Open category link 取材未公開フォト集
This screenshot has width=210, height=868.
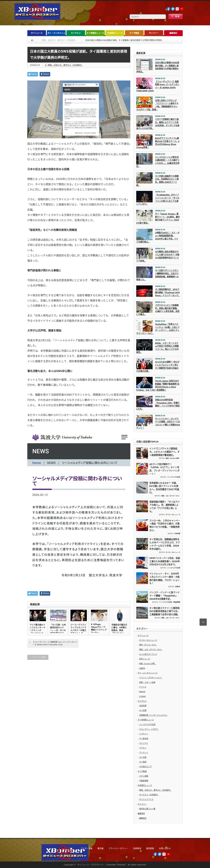pos(147,809)
